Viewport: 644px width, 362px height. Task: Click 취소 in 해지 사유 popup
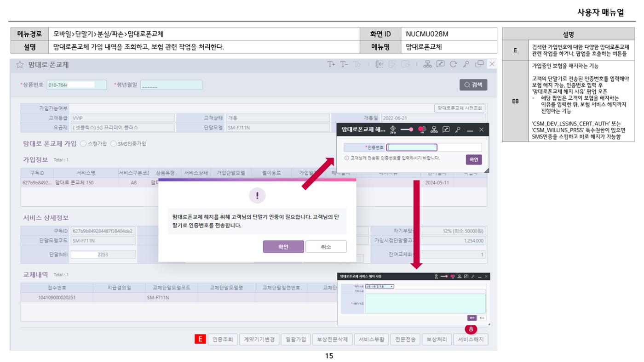482,318
